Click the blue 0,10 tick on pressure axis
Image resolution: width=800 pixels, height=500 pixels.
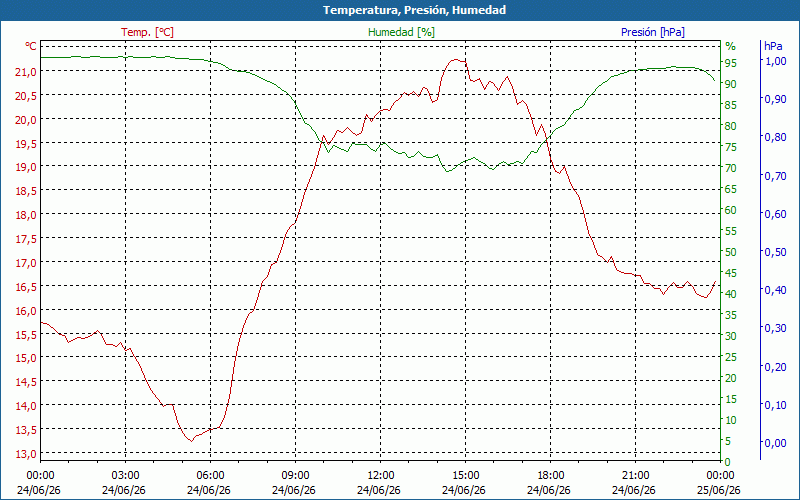point(775,405)
